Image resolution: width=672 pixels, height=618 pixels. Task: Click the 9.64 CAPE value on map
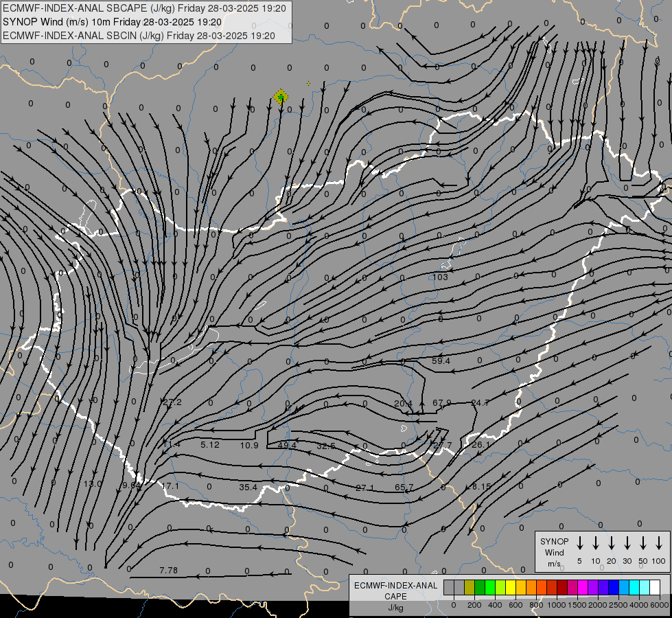pos(132,485)
